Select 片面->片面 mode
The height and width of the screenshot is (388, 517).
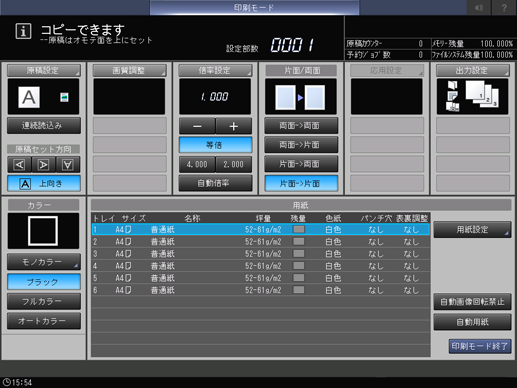click(301, 183)
